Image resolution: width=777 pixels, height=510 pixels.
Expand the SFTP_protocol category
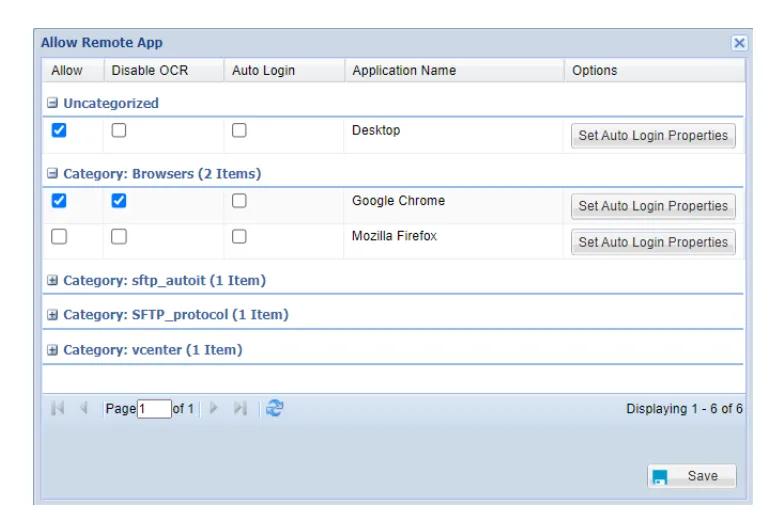click(x=53, y=315)
